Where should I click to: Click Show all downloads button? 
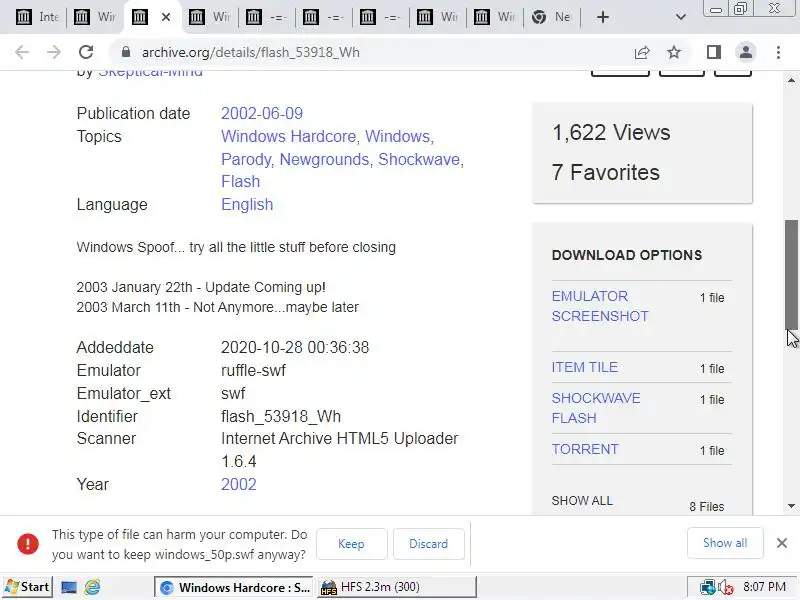coord(725,543)
